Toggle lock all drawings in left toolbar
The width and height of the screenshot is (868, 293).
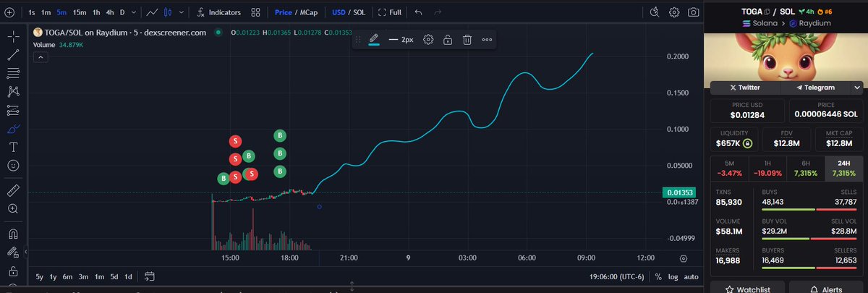(x=13, y=271)
